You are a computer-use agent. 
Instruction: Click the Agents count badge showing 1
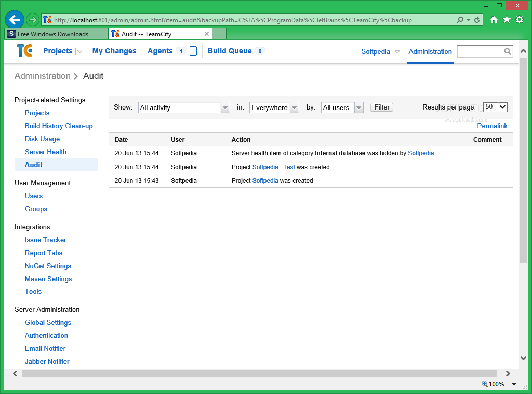tap(181, 51)
